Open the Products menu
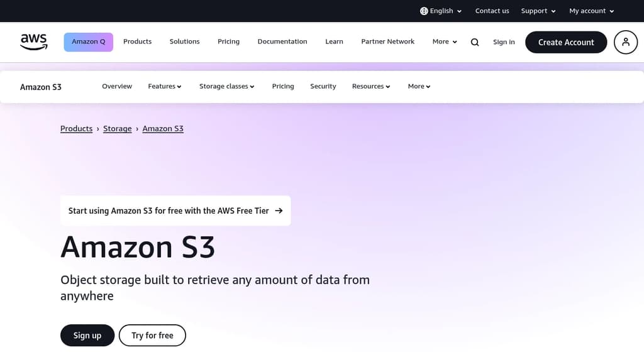 [x=137, y=42]
